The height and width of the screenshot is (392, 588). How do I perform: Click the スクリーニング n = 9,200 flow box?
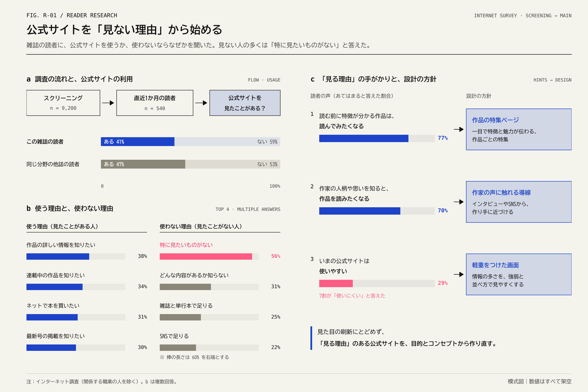click(x=63, y=103)
